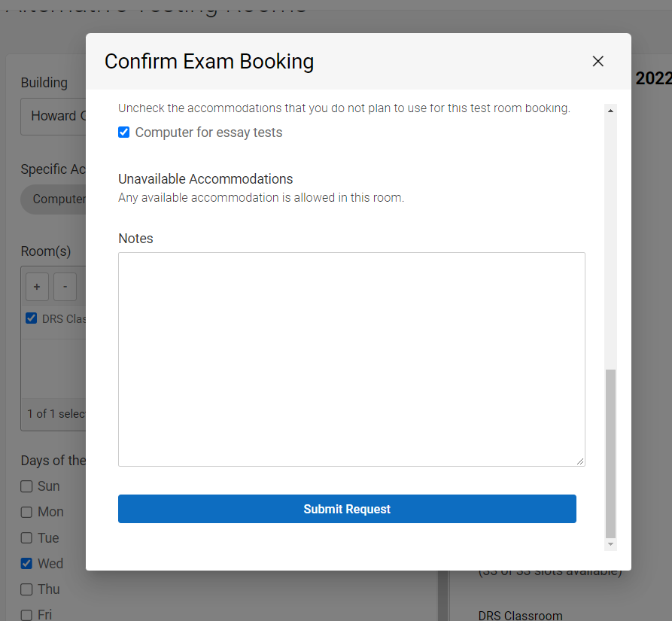Viewport: 672px width, 621px height.
Task: Open the Building dropdown showing Howard
Action: coord(53,116)
